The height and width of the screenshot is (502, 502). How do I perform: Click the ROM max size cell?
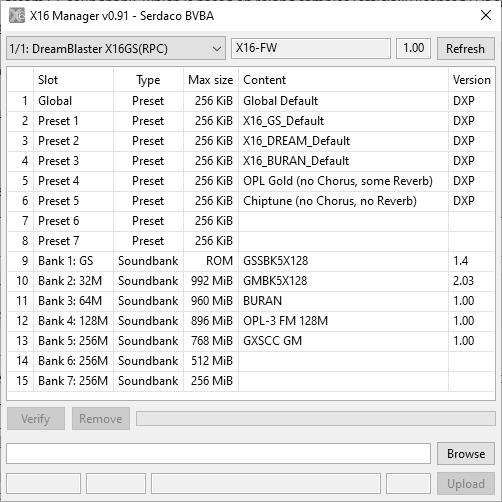click(x=211, y=261)
